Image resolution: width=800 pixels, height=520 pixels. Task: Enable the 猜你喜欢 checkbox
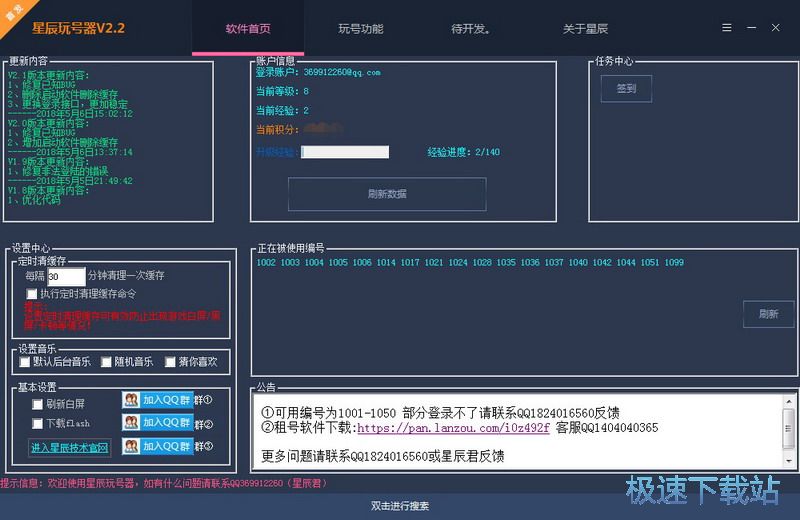tap(169, 362)
